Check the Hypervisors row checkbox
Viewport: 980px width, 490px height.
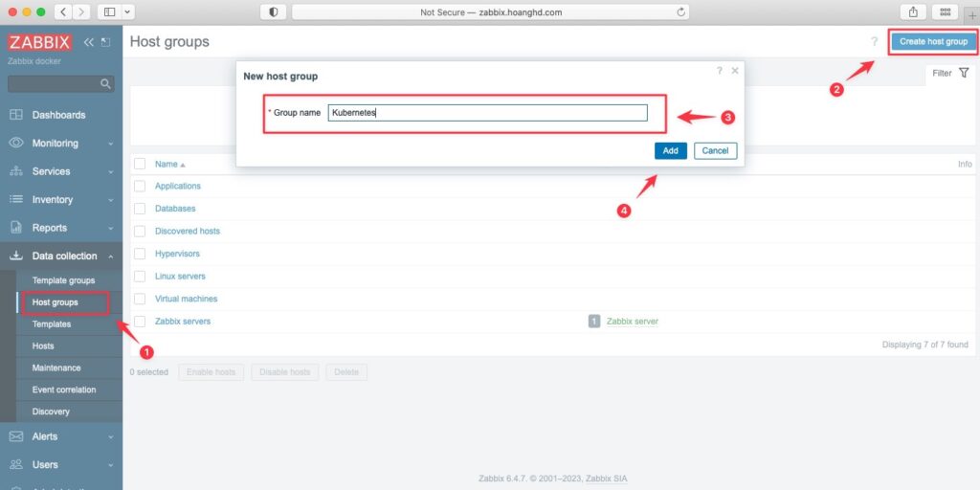pyautogui.click(x=140, y=254)
